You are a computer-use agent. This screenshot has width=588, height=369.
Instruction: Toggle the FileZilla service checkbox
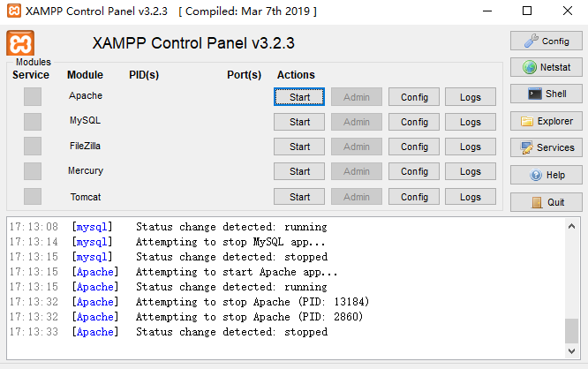33,147
